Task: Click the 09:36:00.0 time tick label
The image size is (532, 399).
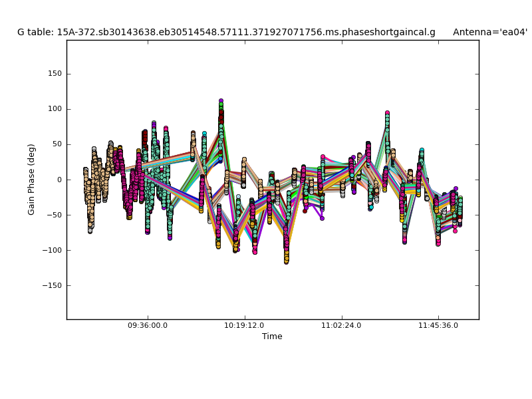Action: 148,326
